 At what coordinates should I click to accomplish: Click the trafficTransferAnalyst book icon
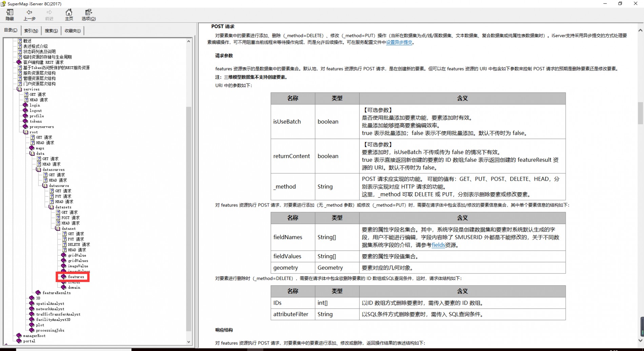pyautogui.click(x=32, y=314)
